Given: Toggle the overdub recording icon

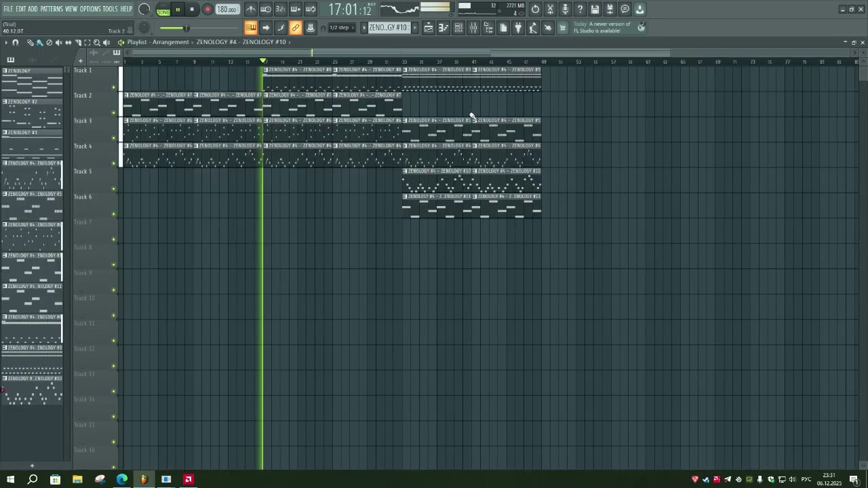Looking at the screenshot, I should [296, 9].
